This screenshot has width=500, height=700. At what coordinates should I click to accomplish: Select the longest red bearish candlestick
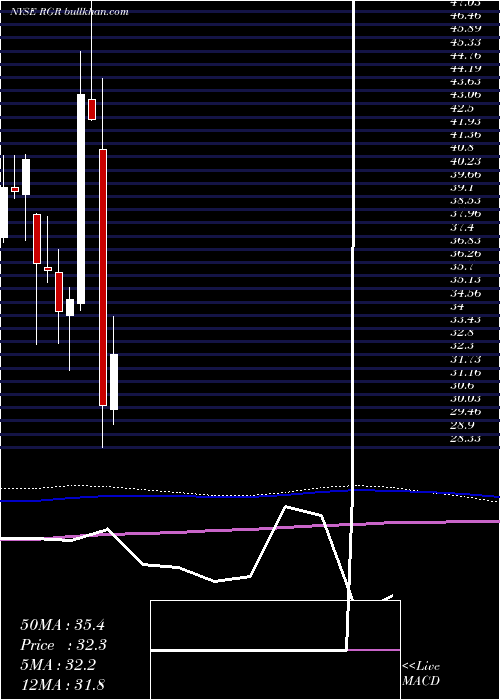103,277
